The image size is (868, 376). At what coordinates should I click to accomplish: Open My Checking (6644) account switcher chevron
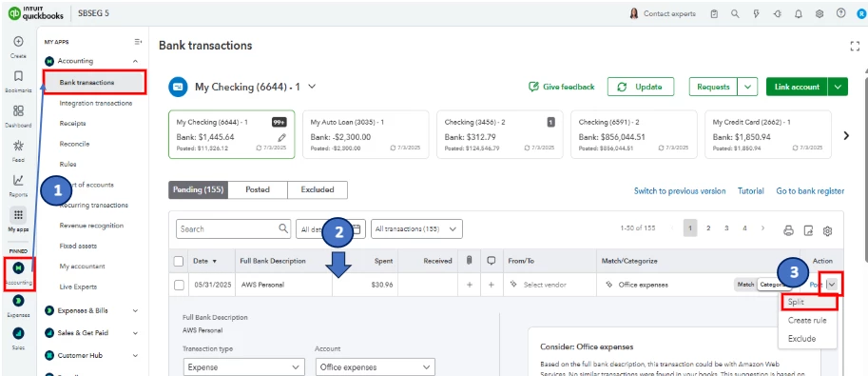click(x=312, y=87)
